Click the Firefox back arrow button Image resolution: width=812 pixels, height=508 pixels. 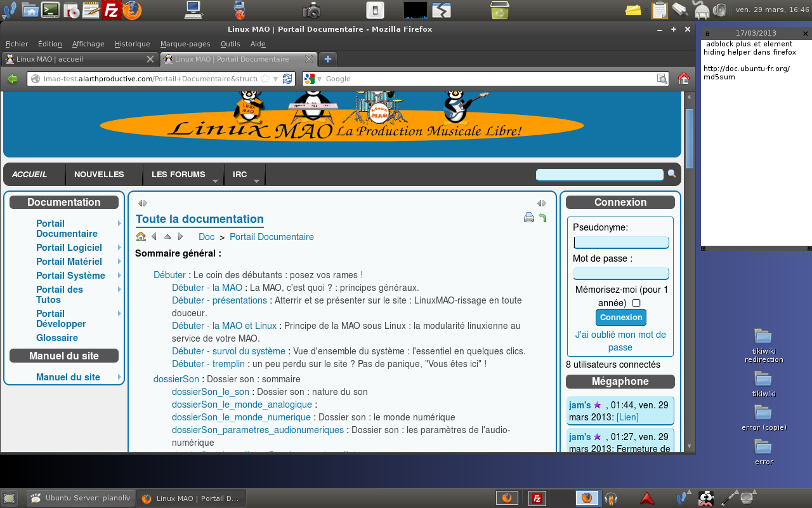click(x=12, y=79)
